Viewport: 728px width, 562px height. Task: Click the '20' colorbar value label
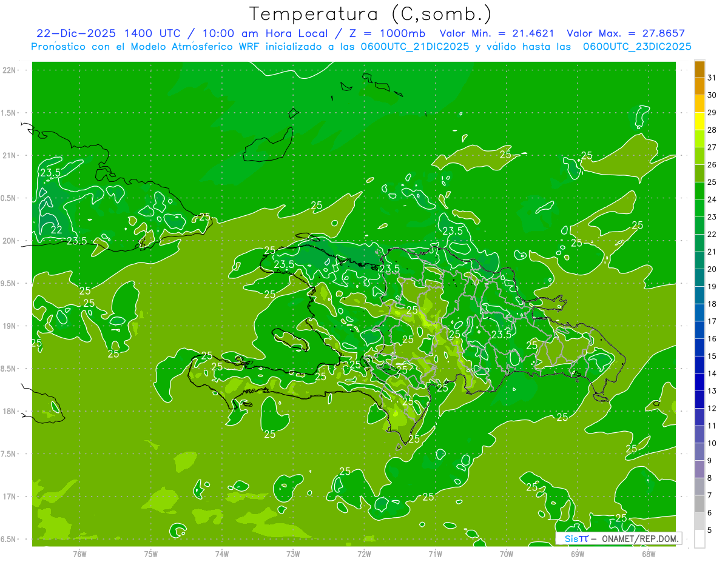tap(712, 269)
